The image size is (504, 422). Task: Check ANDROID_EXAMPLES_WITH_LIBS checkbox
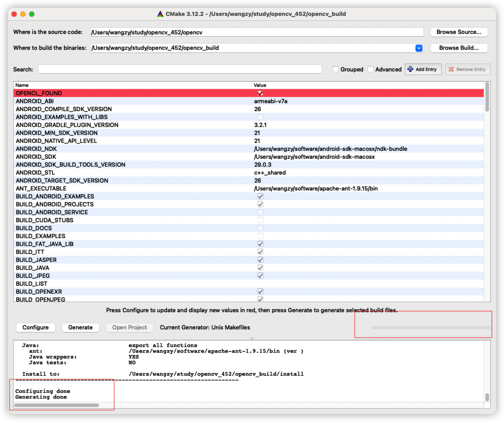coord(260,117)
